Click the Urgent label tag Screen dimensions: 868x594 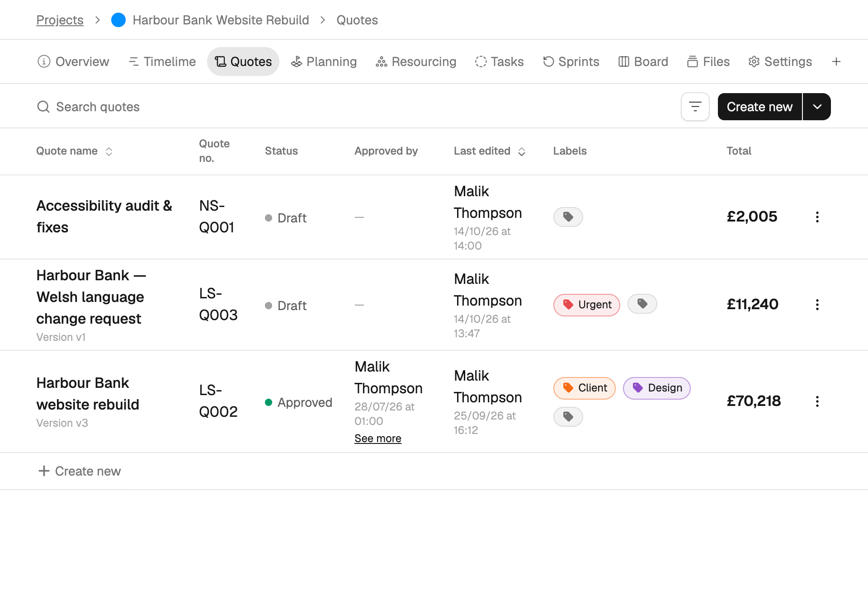tap(587, 305)
